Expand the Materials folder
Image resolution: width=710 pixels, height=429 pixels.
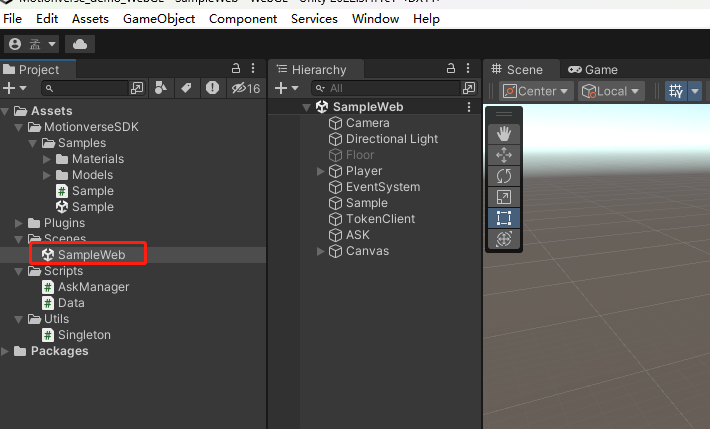[46, 159]
